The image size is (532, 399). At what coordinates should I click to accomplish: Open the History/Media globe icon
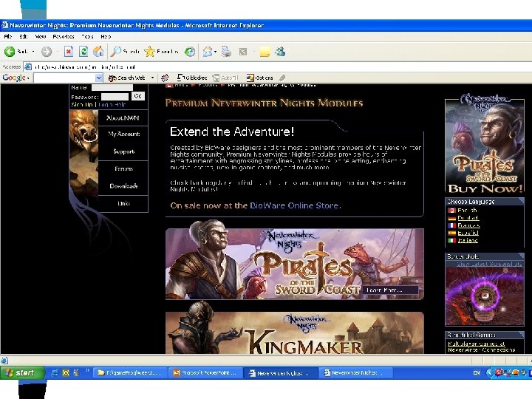click(190, 52)
